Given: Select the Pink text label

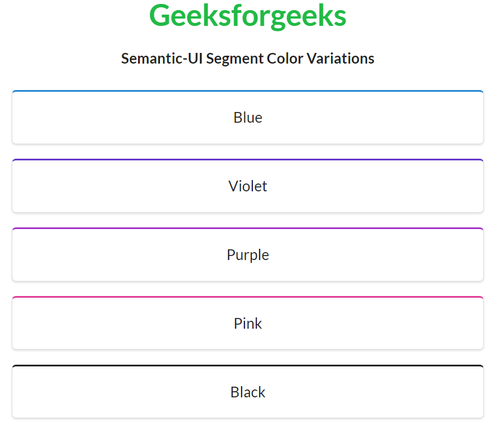Looking at the screenshot, I should tap(248, 324).
